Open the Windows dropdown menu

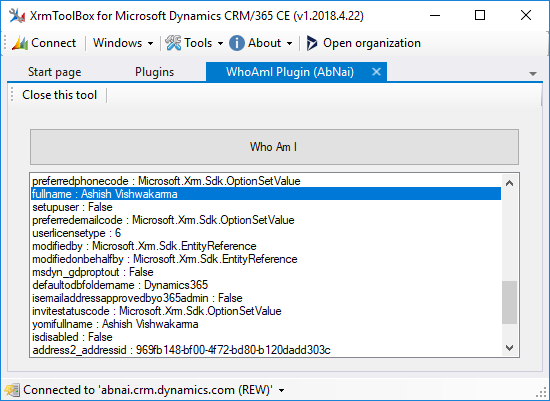pyautogui.click(x=123, y=43)
